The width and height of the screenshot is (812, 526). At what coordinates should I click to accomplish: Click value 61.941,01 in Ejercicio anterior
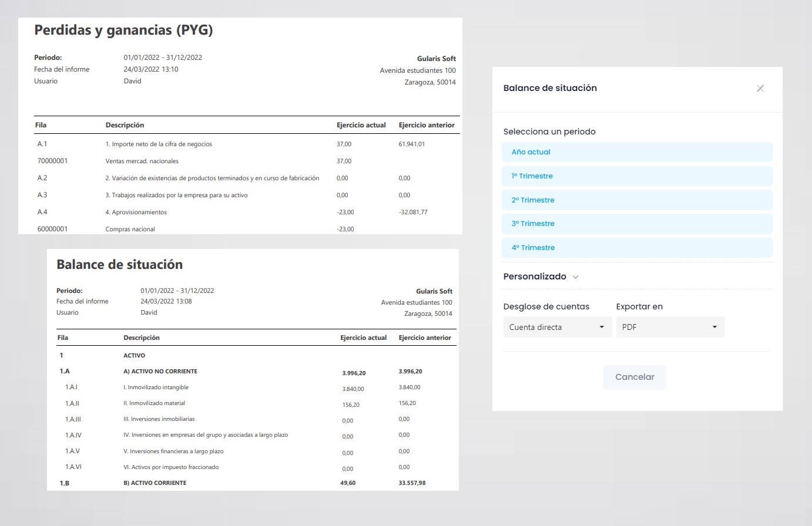(x=412, y=144)
